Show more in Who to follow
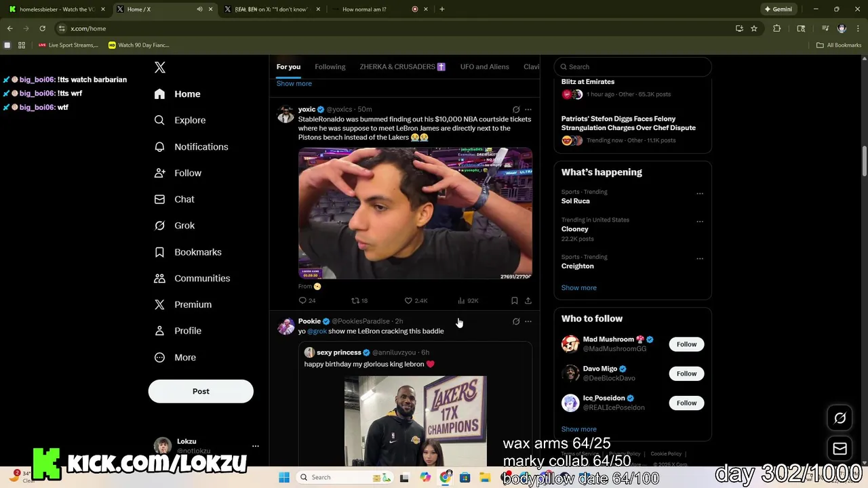 (x=578, y=429)
